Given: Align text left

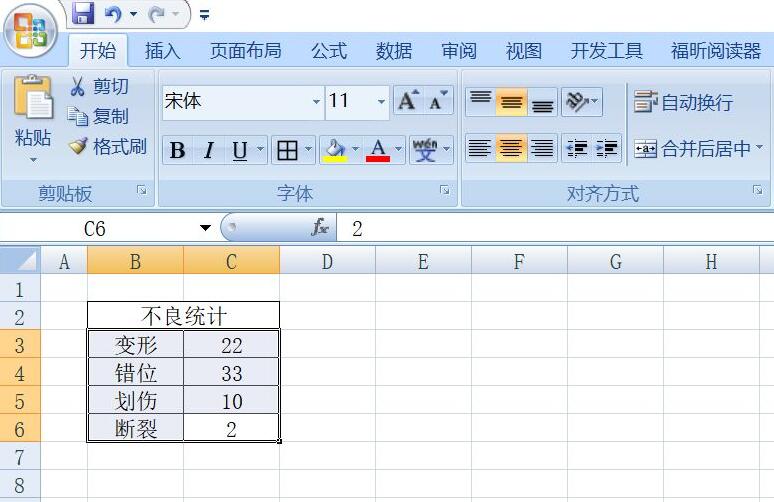Looking at the screenshot, I should 480,148.
